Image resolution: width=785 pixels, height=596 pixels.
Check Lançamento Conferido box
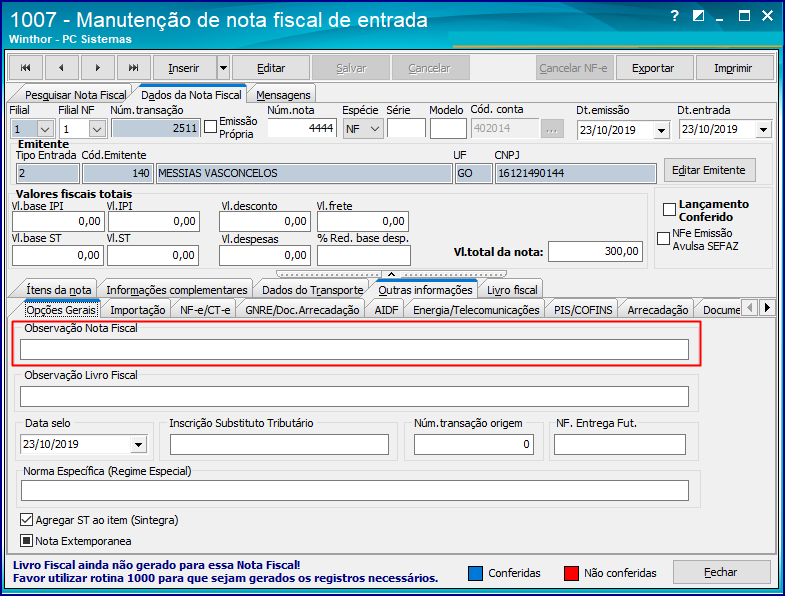click(669, 209)
